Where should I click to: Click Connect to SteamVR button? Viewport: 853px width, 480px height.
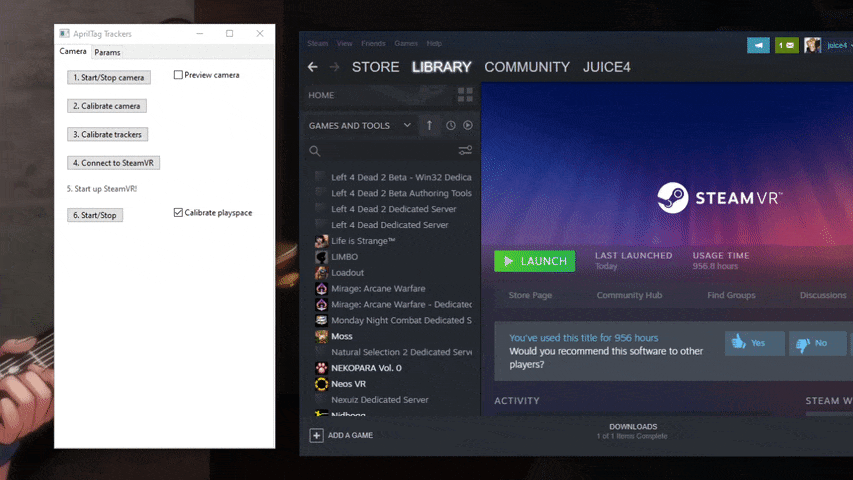tap(113, 163)
